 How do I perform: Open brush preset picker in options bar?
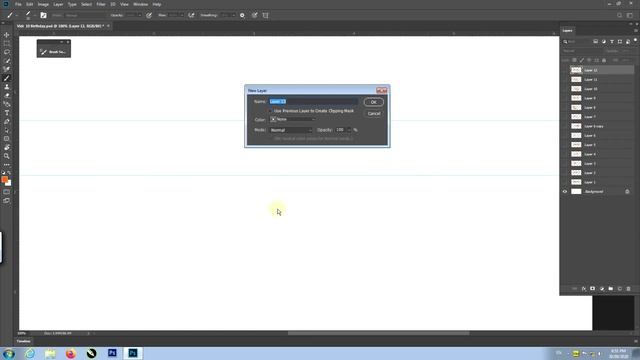(30, 15)
